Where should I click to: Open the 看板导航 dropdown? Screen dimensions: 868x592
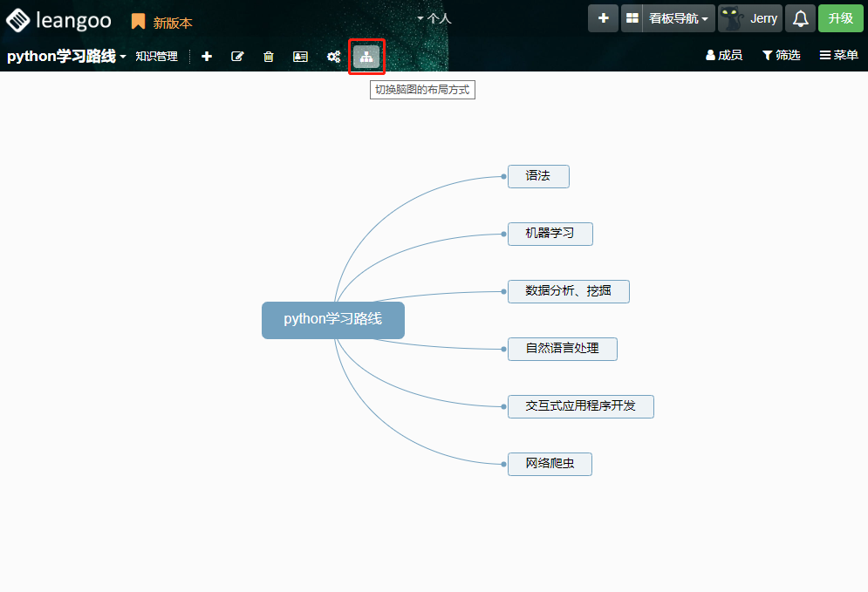click(679, 18)
